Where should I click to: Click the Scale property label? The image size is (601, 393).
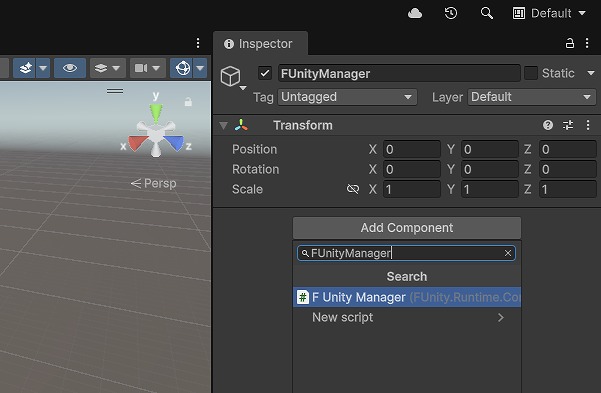coord(247,189)
